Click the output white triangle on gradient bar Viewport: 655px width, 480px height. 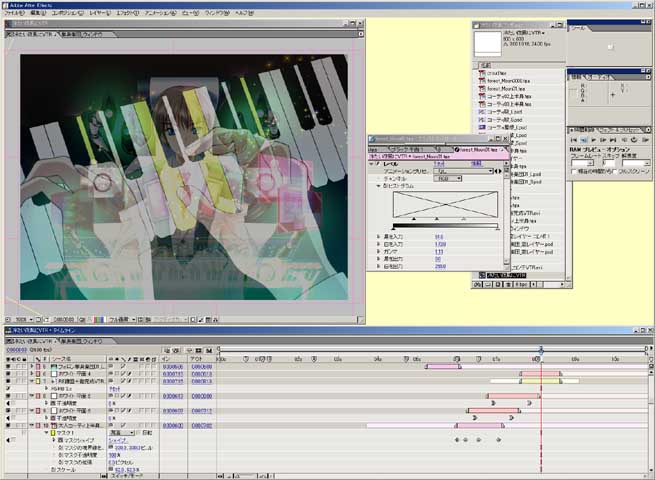497,229
